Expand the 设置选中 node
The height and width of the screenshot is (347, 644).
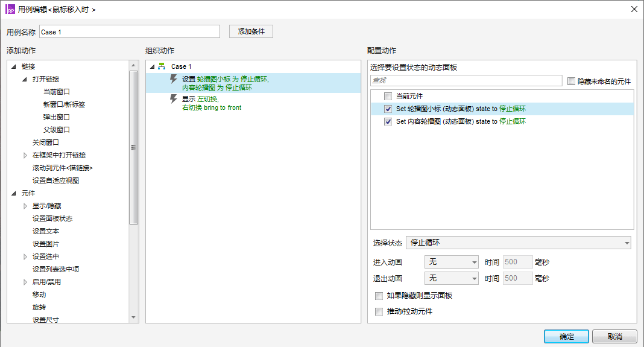25,256
